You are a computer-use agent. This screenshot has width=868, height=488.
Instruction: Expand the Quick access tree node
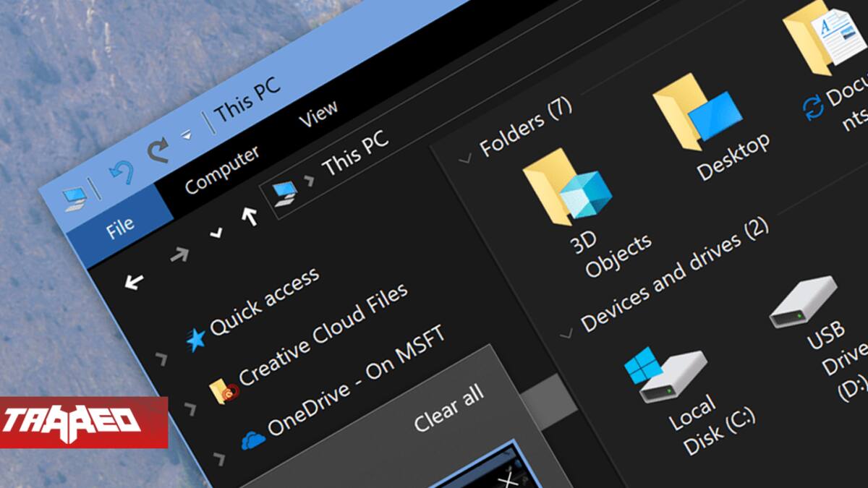pos(161,358)
